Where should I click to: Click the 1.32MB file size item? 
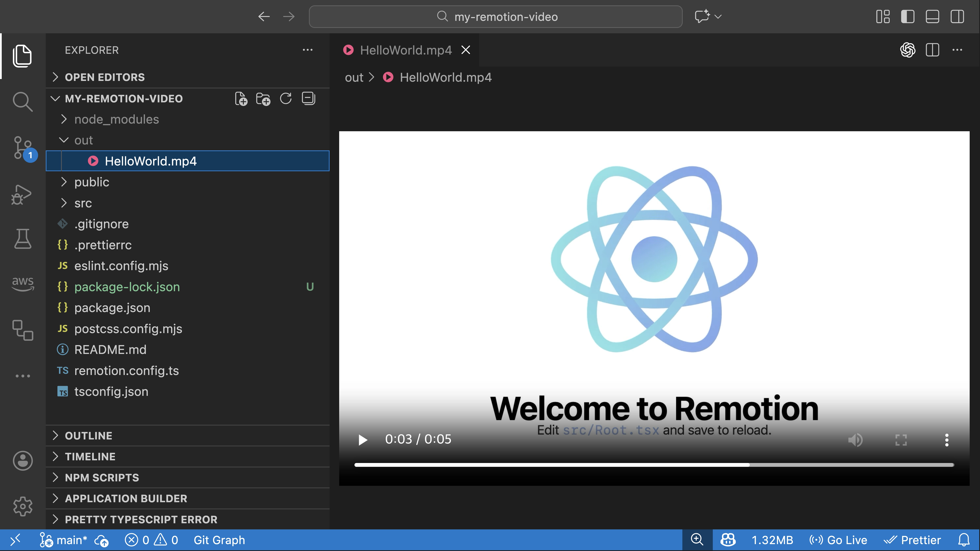(772, 540)
